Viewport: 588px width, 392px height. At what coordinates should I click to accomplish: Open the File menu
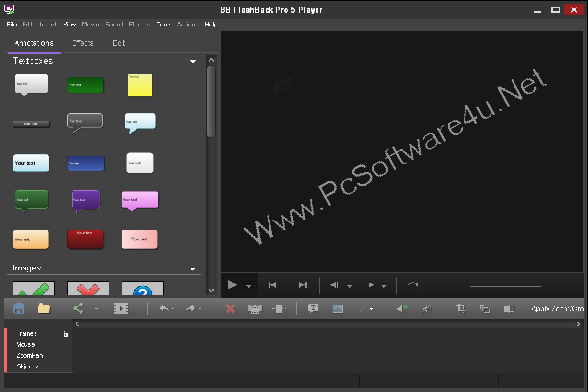[x=11, y=24]
